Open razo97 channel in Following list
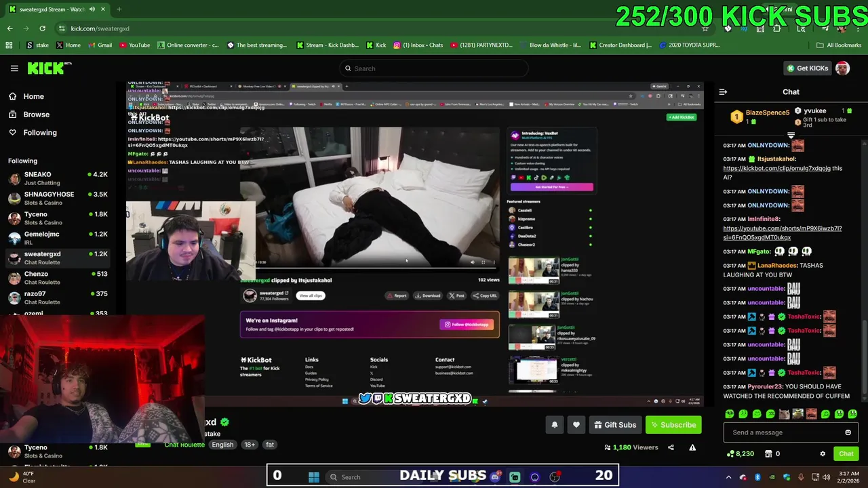868x488 pixels. coord(58,298)
